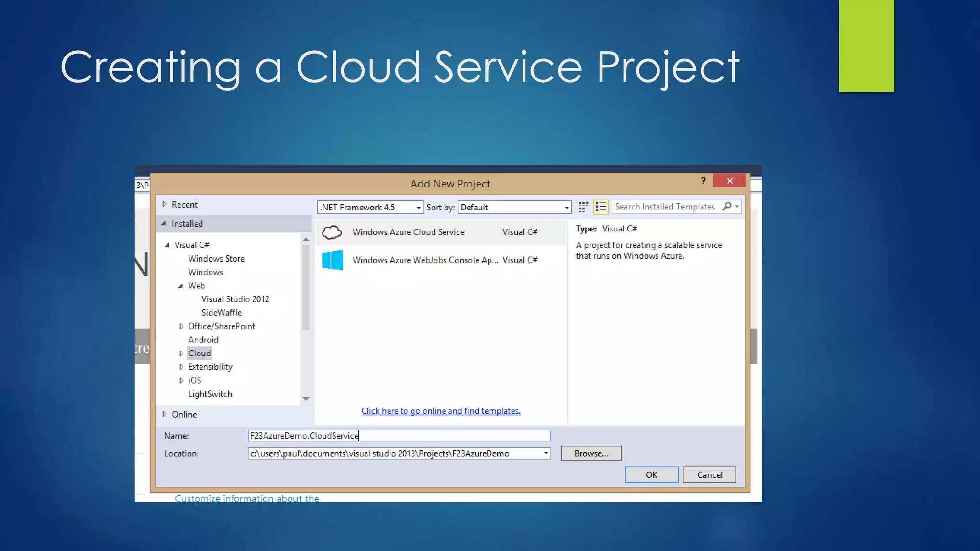
Task: Open the go online and find templates link
Action: coord(441,411)
